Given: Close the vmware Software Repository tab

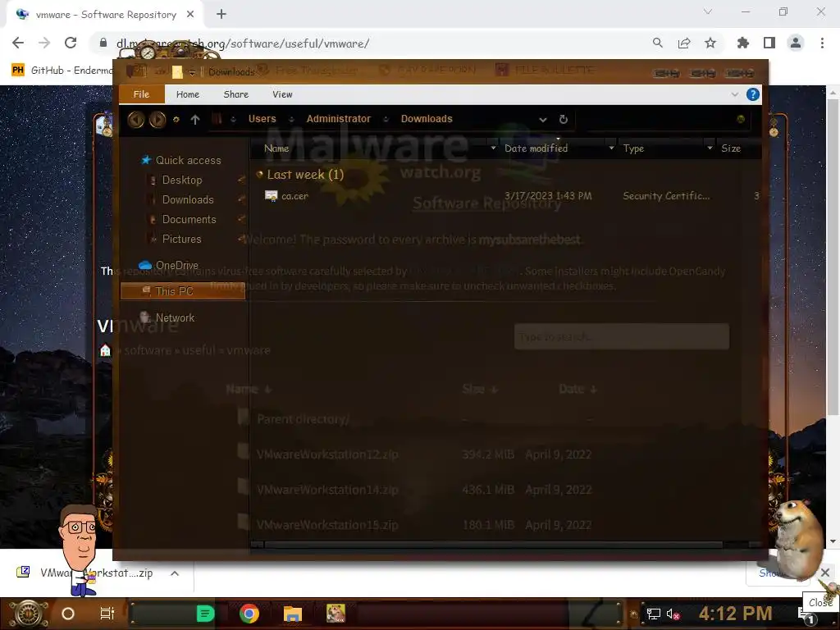Looking at the screenshot, I should [190, 15].
